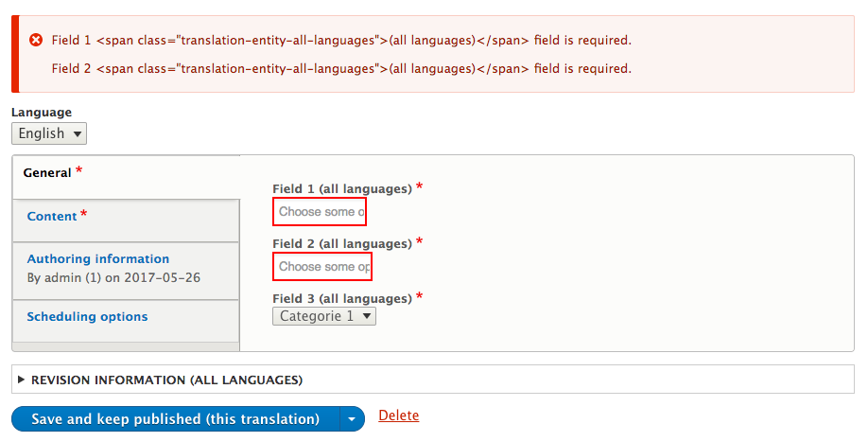The height and width of the screenshot is (442, 868).
Task: Click the Field 2 required error message
Action: [341, 69]
